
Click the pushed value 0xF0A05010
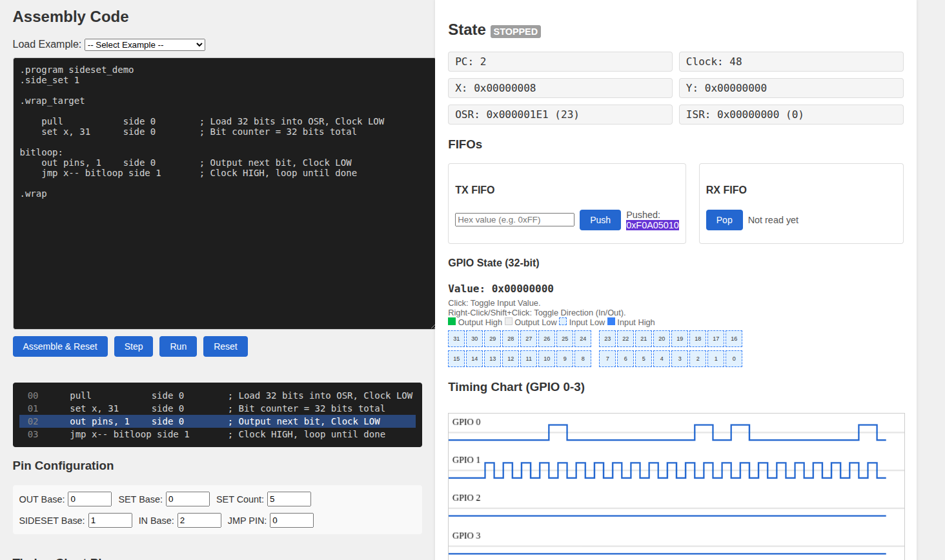pos(652,225)
